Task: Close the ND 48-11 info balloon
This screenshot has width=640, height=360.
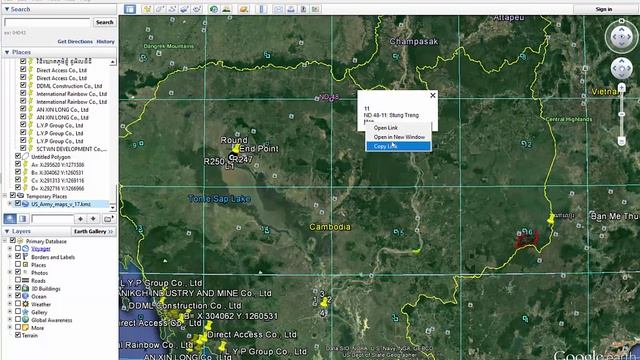Action: tap(433, 95)
